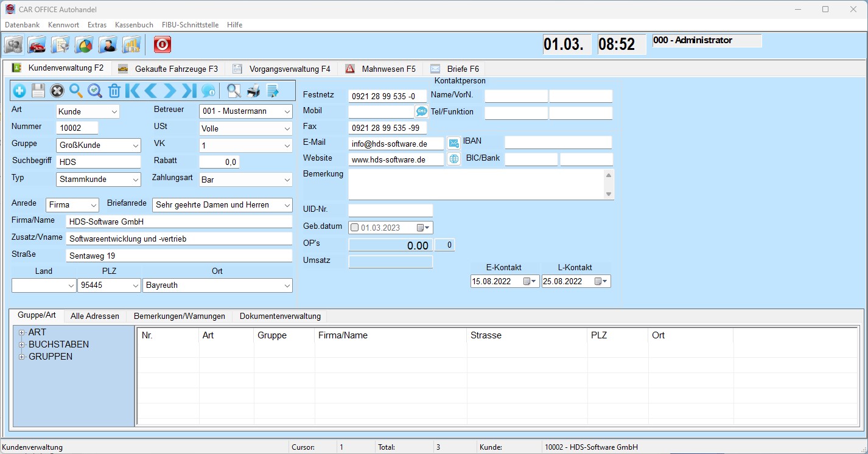
Task: Switch to Mahnwesen F5 tab
Action: pyautogui.click(x=381, y=69)
